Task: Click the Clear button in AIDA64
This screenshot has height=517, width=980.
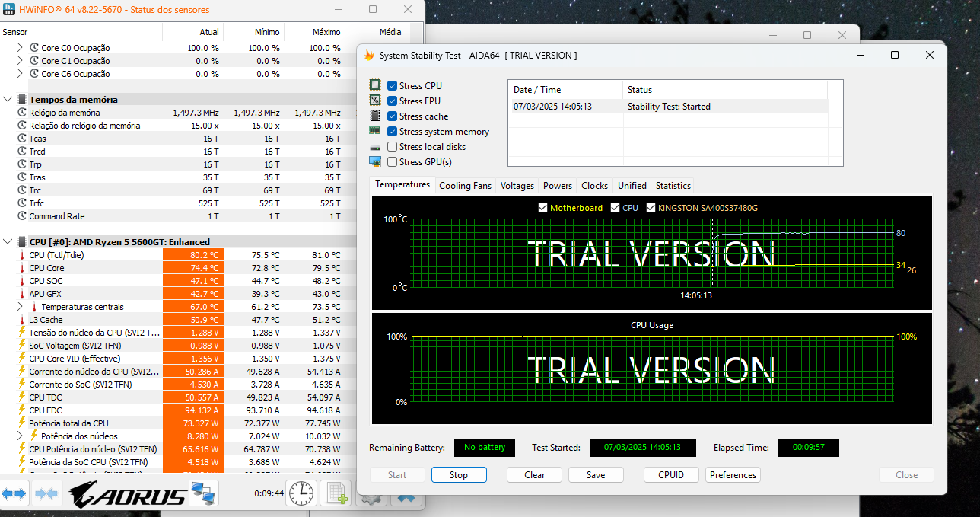Action: click(x=535, y=474)
